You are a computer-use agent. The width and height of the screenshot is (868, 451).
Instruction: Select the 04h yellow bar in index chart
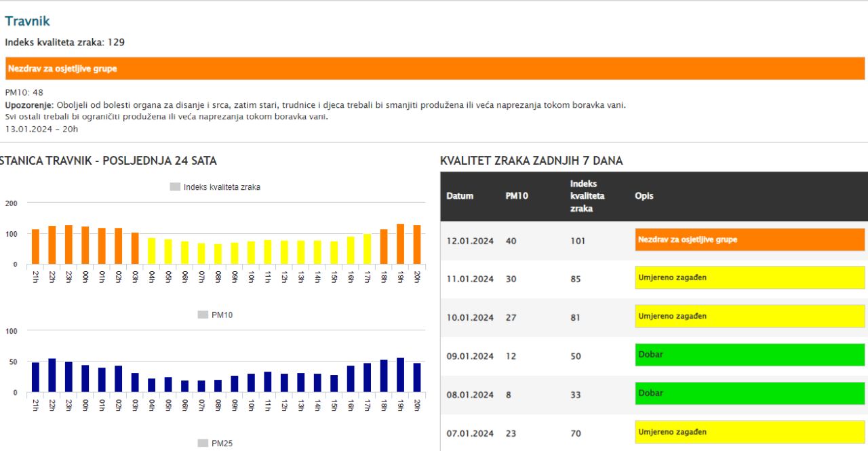click(152, 251)
